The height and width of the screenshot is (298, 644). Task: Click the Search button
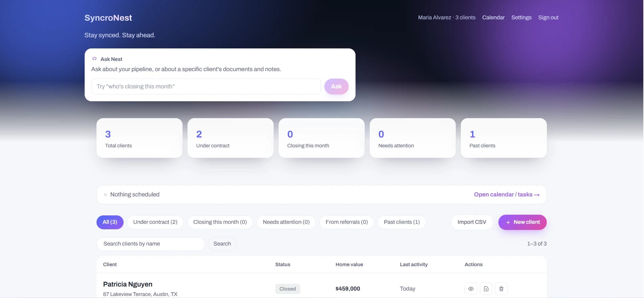222,244
